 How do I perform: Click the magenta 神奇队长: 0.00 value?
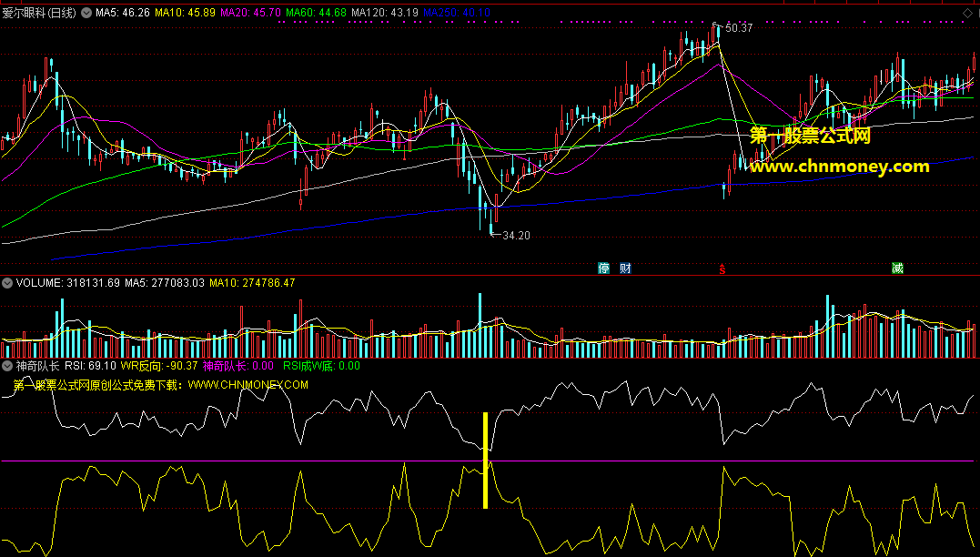238,366
